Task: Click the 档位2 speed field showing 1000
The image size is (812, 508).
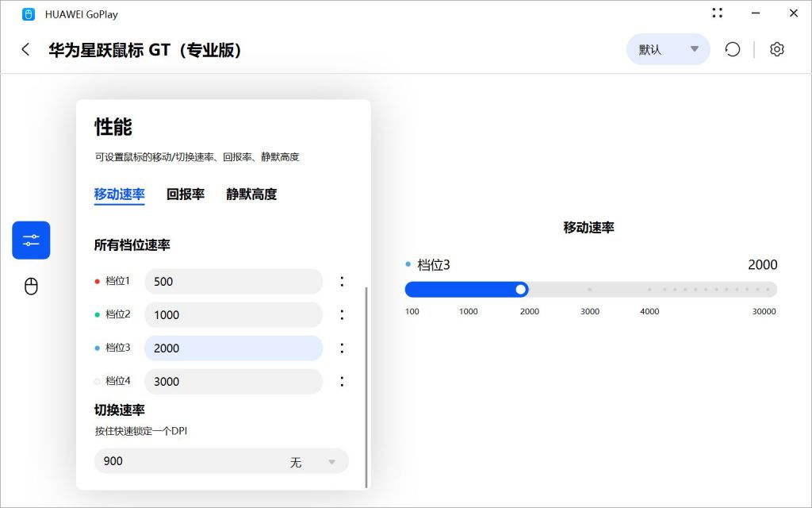Action: [x=233, y=315]
